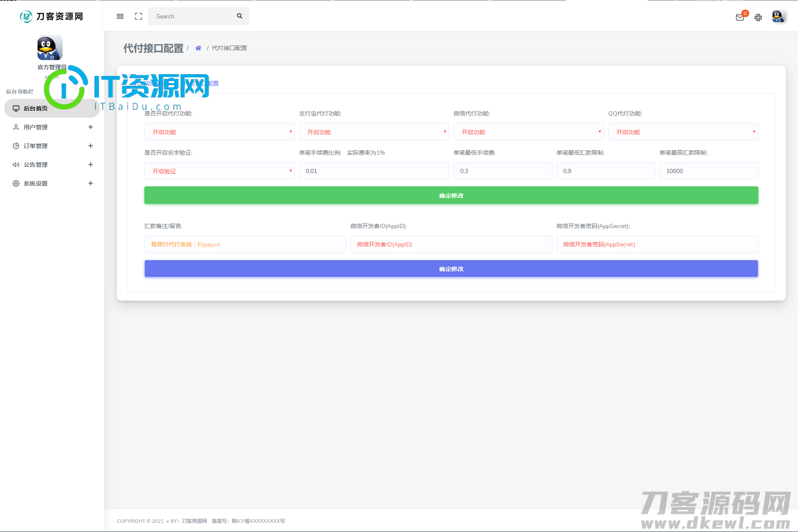Open the QQ代付功能 dropdown
Image resolution: width=798 pixels, height=532 pixels.
683,132
